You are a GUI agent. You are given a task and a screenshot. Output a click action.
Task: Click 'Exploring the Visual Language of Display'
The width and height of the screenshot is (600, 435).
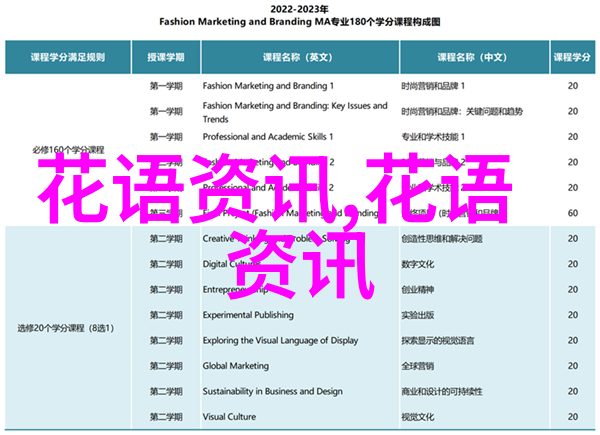pyautogui.click(x=280, y=341)
